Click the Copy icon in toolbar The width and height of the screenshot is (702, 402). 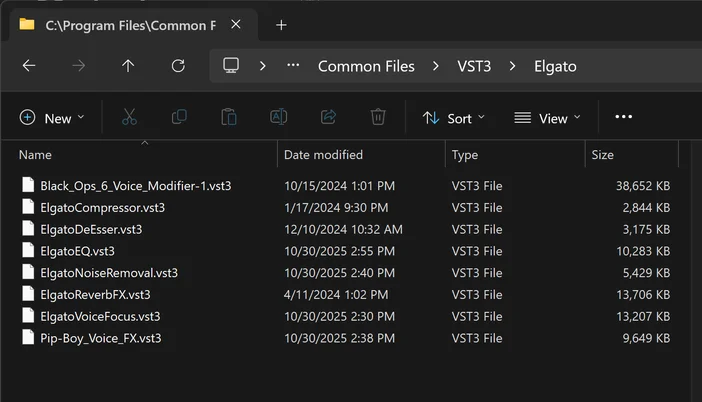click(179, 117)
